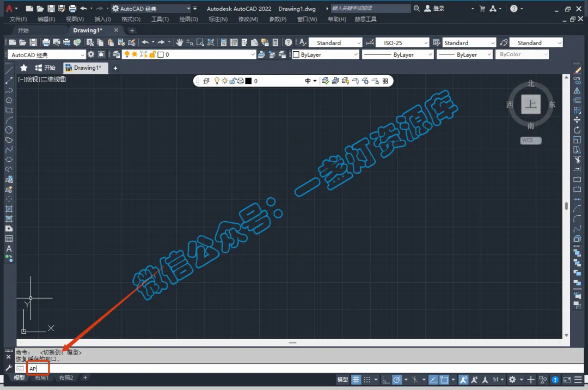This screenshot has height=390, width=588.
Task: Click the 模型 button in status bar
Action: point(342,380)
